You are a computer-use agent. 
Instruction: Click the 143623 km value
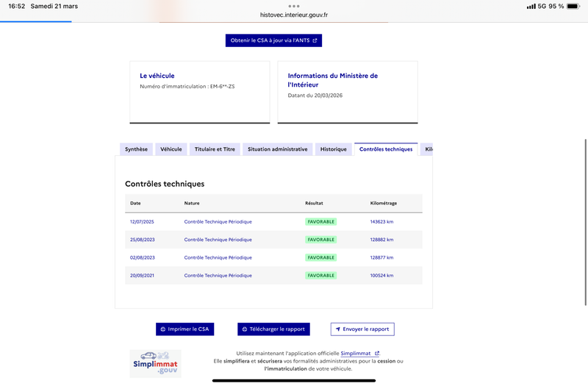point(381,222)
